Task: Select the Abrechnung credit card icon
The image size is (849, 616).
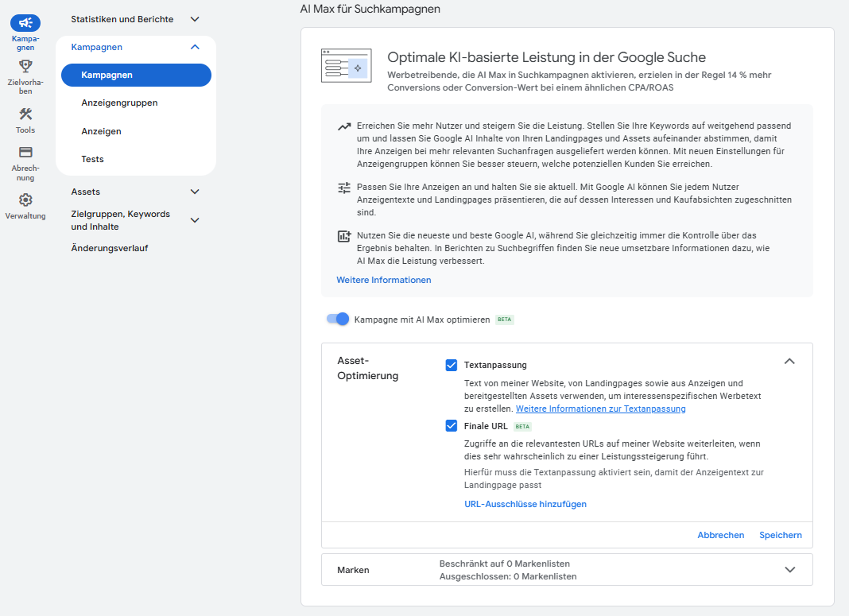Action: pos(25,153)
